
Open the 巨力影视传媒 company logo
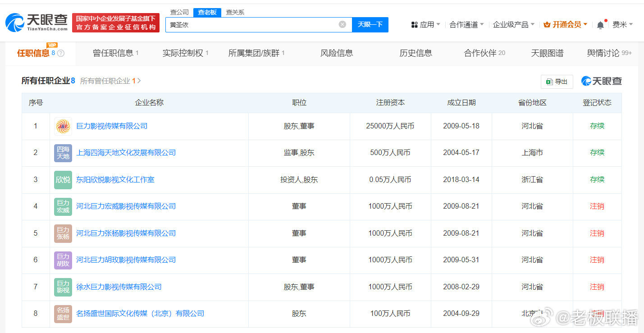63,126
